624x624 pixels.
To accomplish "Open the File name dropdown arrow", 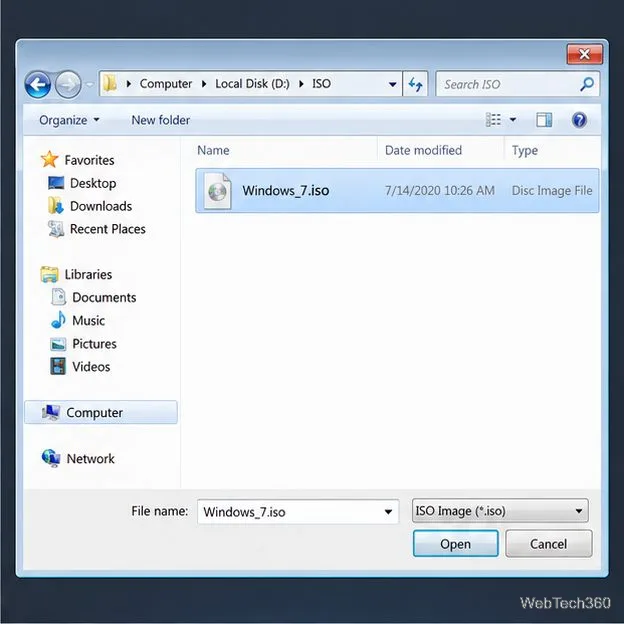I will [388, 512].
